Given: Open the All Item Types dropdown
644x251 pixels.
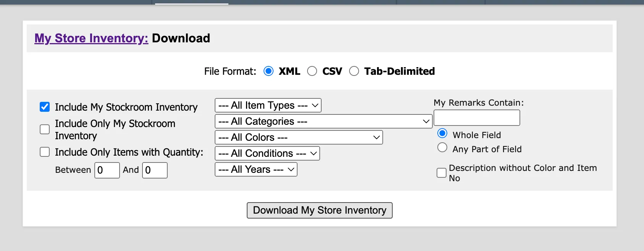Looking at the screenshot, I should [268, 105].
